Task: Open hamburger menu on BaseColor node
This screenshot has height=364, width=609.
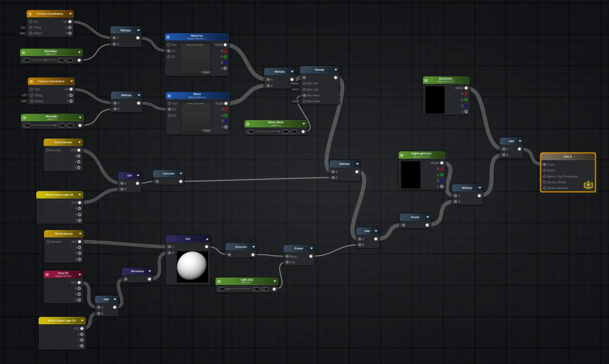Action: (427, 80)
